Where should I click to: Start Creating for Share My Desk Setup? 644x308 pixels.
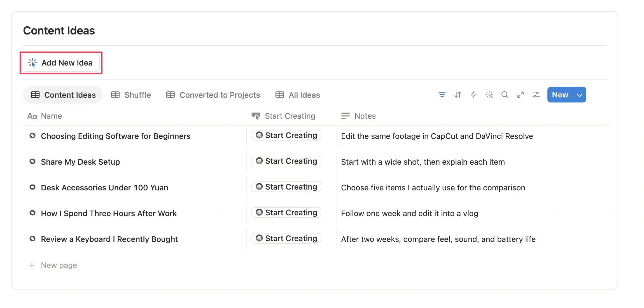(286, 161)
